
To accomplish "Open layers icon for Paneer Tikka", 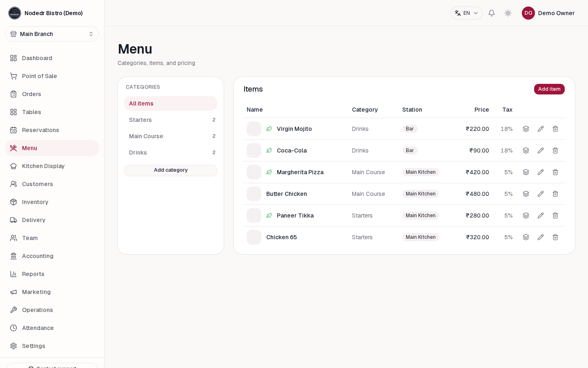I will tap(526, 215).
